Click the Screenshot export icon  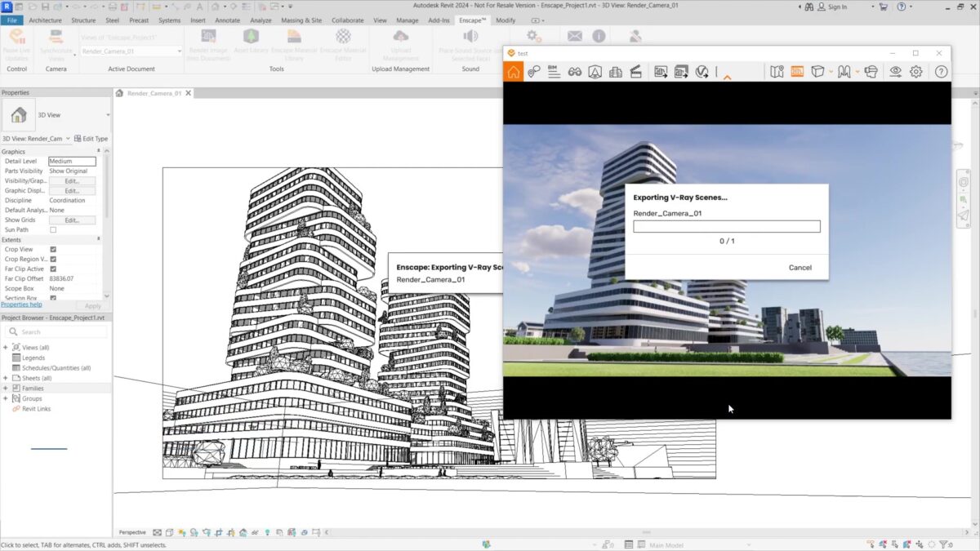(x=661, y=72)
